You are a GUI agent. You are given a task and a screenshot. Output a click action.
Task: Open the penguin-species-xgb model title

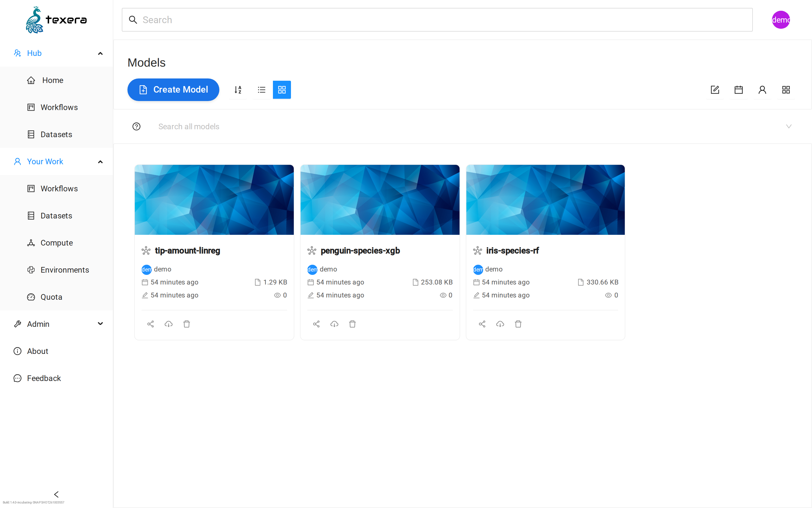tap(360, 251)
